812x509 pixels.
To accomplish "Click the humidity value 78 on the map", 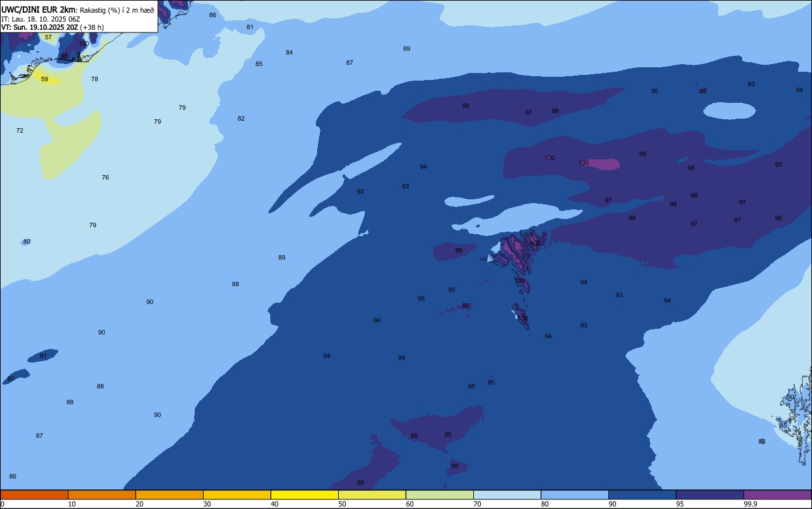I will point(95,79).
